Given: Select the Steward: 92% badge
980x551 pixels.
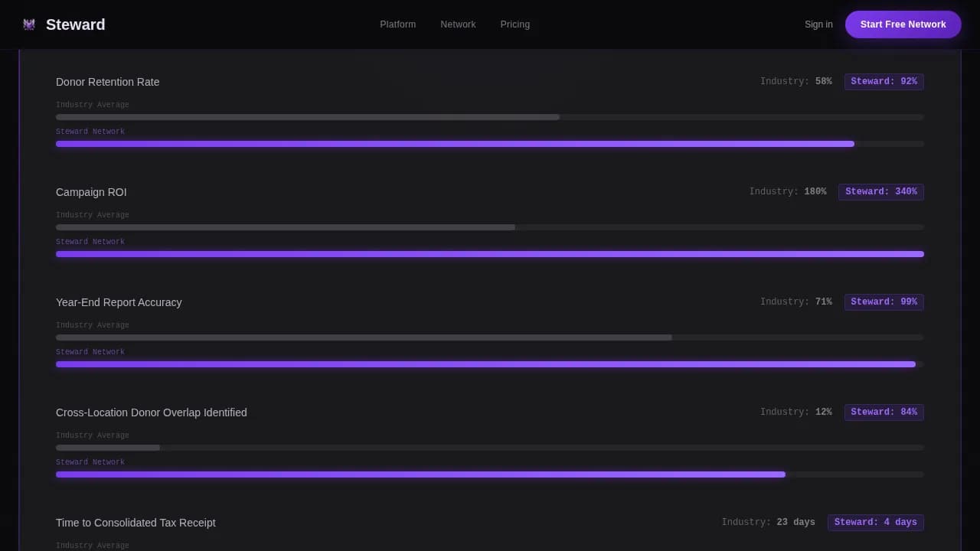Looking at the screenshot, I should coord(884,82).
